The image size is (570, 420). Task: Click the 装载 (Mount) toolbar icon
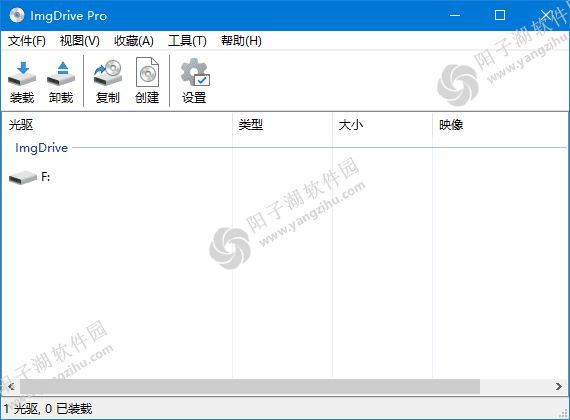22,74
